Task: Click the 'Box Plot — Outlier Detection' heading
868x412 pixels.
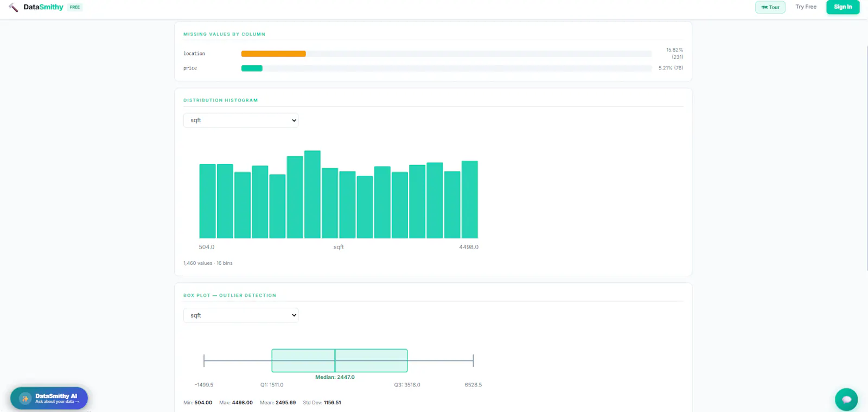Action: point(229,295)
